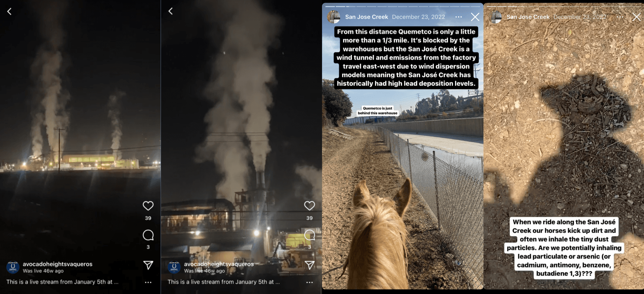This screenshot has height=294, width=644.
Task: Close the horse trail story
Action: click(475, 17)
